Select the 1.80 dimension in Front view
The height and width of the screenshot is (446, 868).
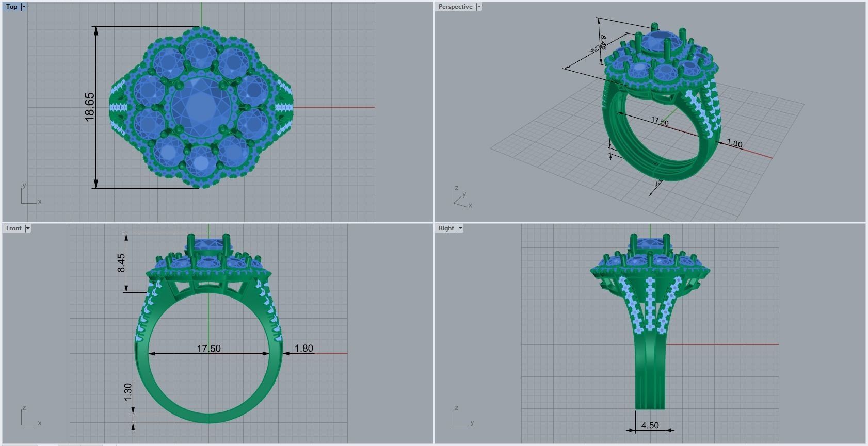click(x=304, y=349)
